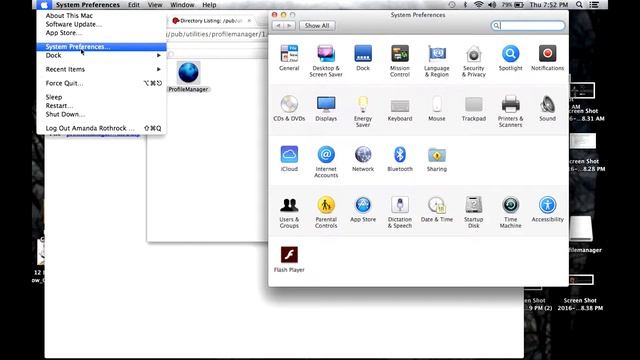Image resolution: width=640 pixels, height=360 pixels.
Task: Click the Bluetooth menu bar icon
Action: (465, 5)
